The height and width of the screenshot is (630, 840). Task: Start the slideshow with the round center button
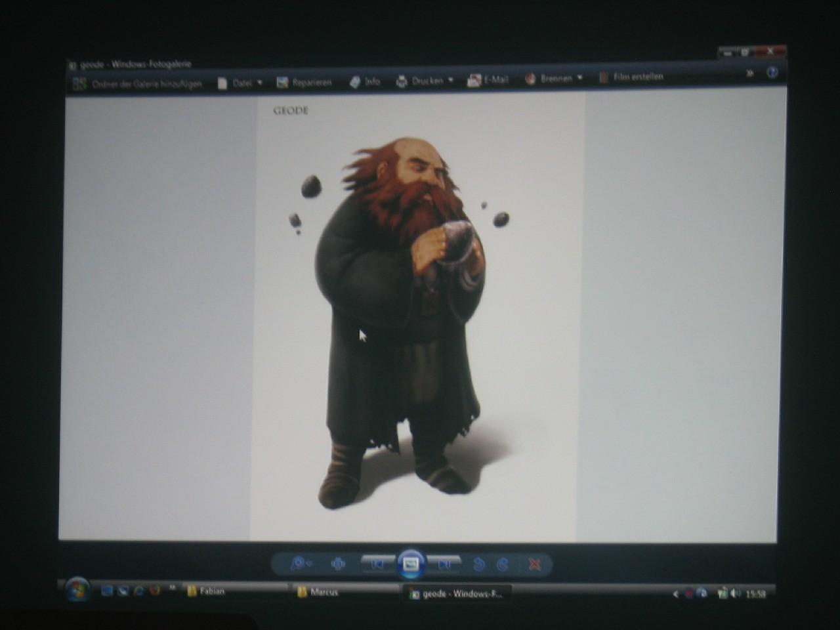coord(411,564)
